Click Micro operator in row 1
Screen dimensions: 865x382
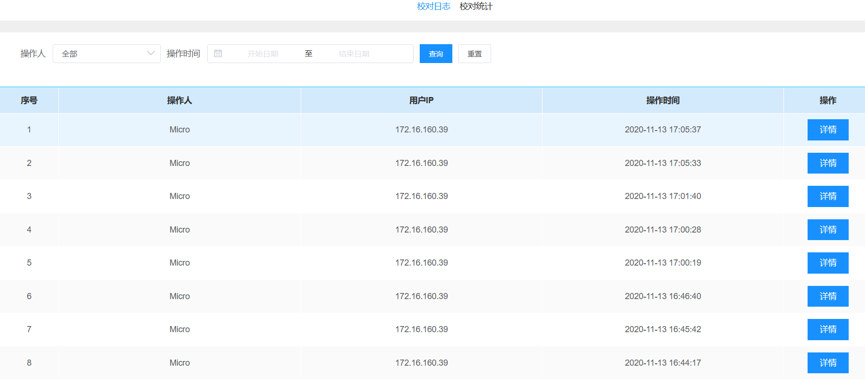point(180,130)
